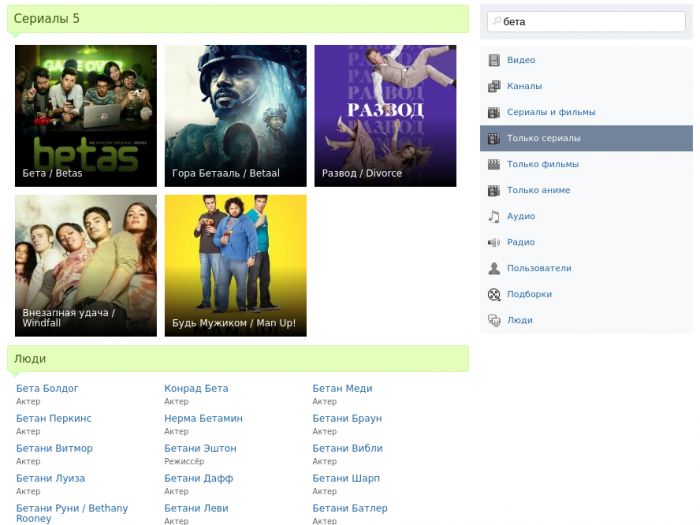The height and width of the screenshot is (525, 700).
Task: Click the Сериалы 5 section header
Action: (238, 19)
